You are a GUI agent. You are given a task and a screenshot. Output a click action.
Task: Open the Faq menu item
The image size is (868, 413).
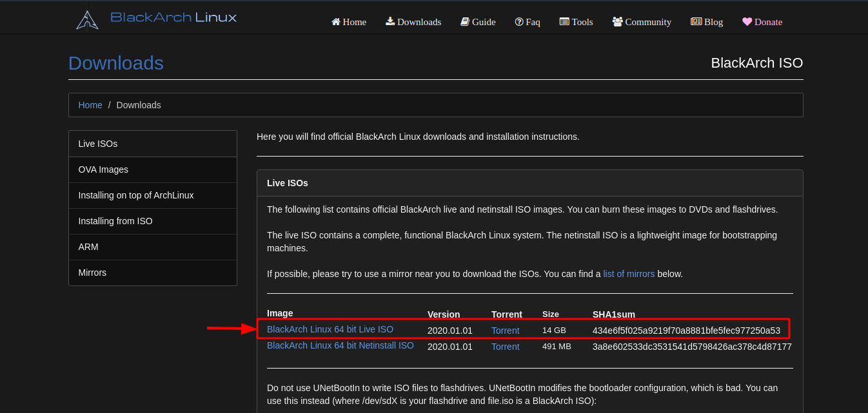click(x=528, y=22)
